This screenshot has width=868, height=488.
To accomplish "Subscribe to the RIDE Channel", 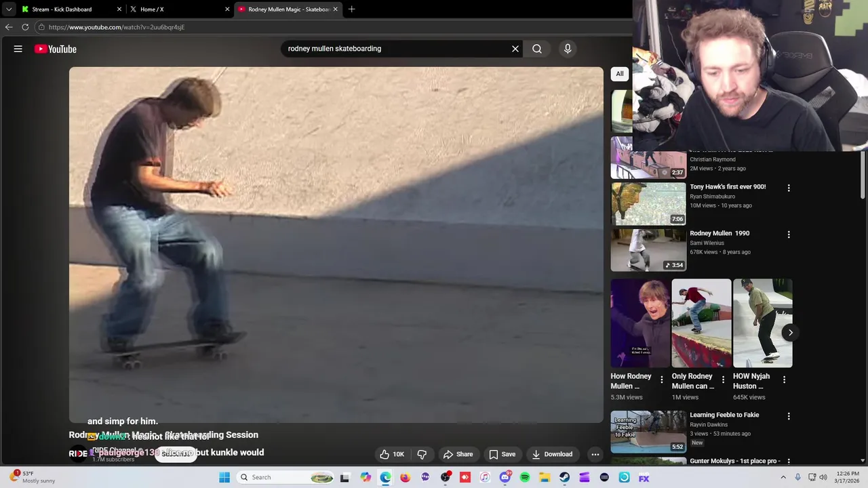I will point(176,453).
